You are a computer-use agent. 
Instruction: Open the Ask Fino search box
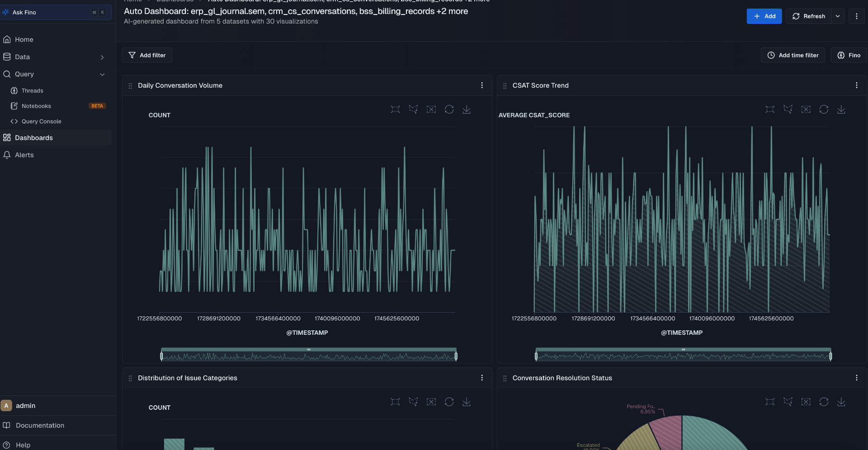56,12
